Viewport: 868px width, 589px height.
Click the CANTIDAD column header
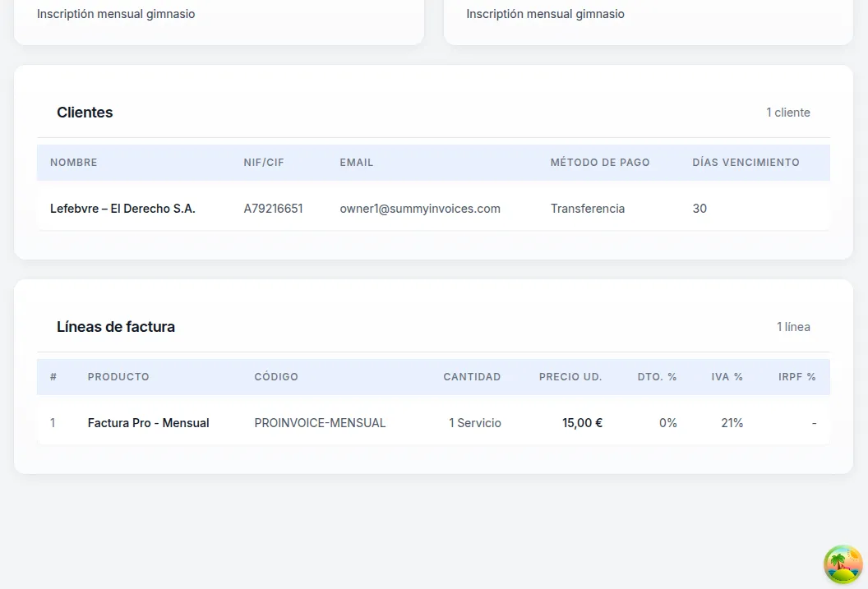pyautogui.click(x=472, y=377)
